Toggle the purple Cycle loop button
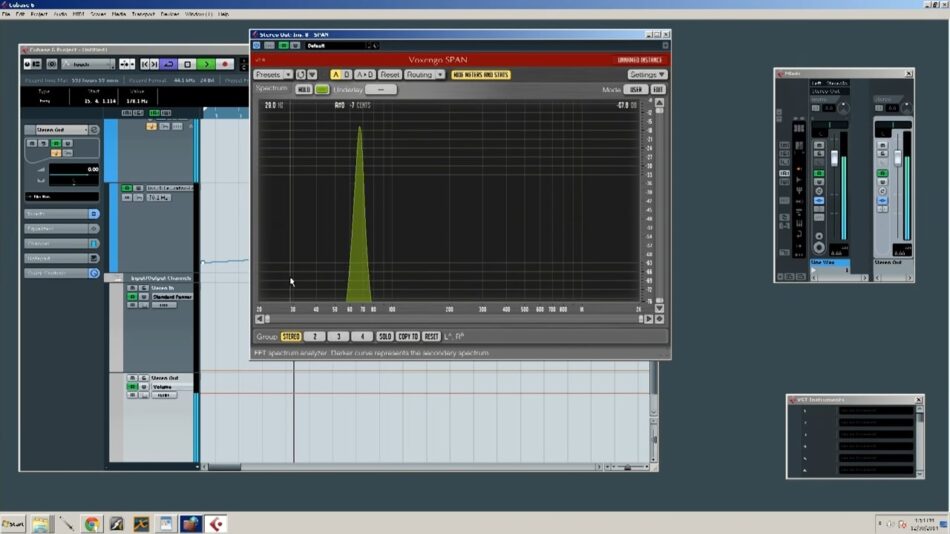The image size is (950, 534). (x=169, y=64)
